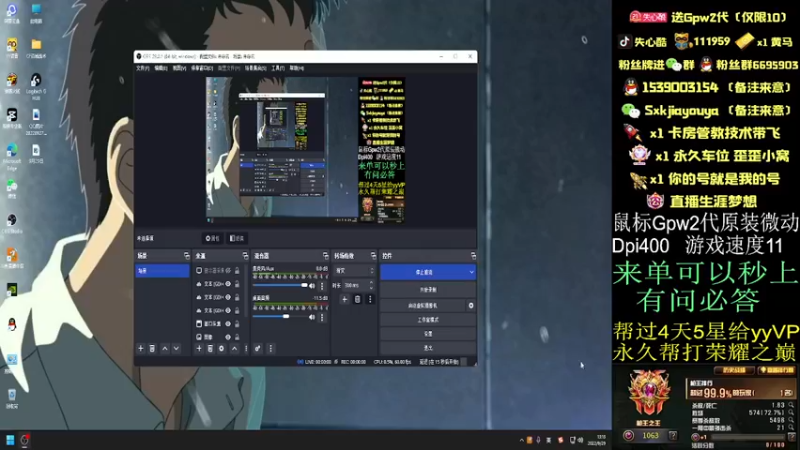Viewport: 800px width, 450px height.
Task: Open Logitech G HUB desktop shortcut
Action: click(x=36, y=84)
